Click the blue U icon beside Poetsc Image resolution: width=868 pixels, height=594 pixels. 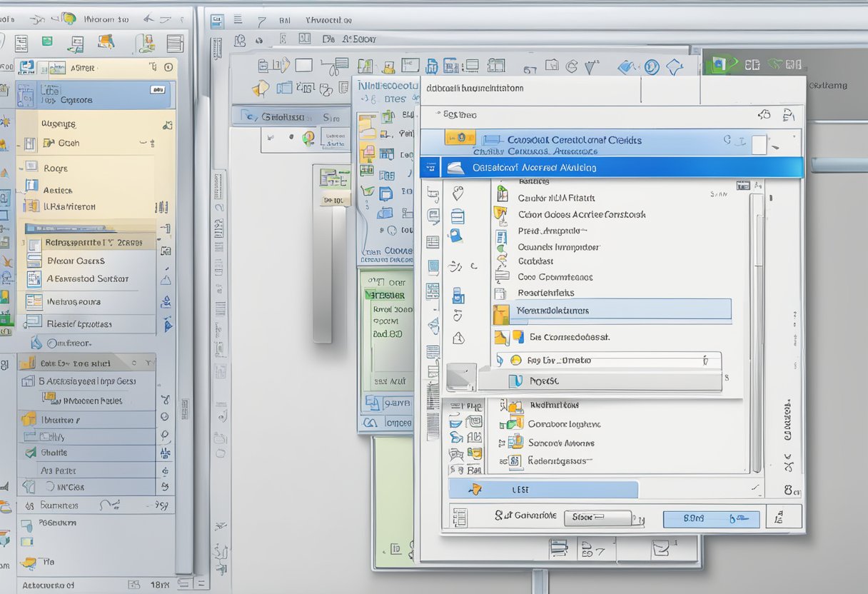[515, 381]
